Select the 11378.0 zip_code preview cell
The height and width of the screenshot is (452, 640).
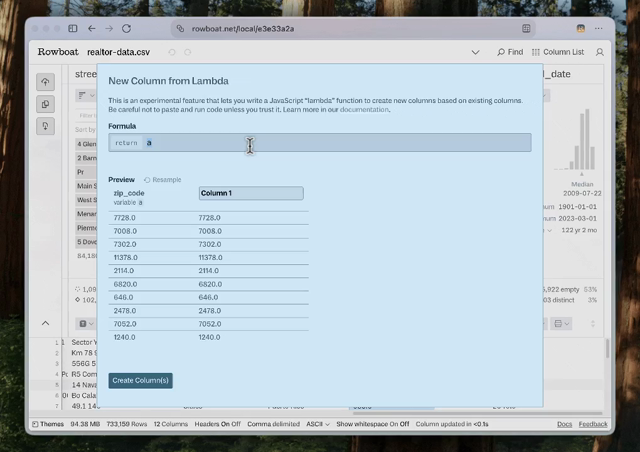[x=125, y=257]
